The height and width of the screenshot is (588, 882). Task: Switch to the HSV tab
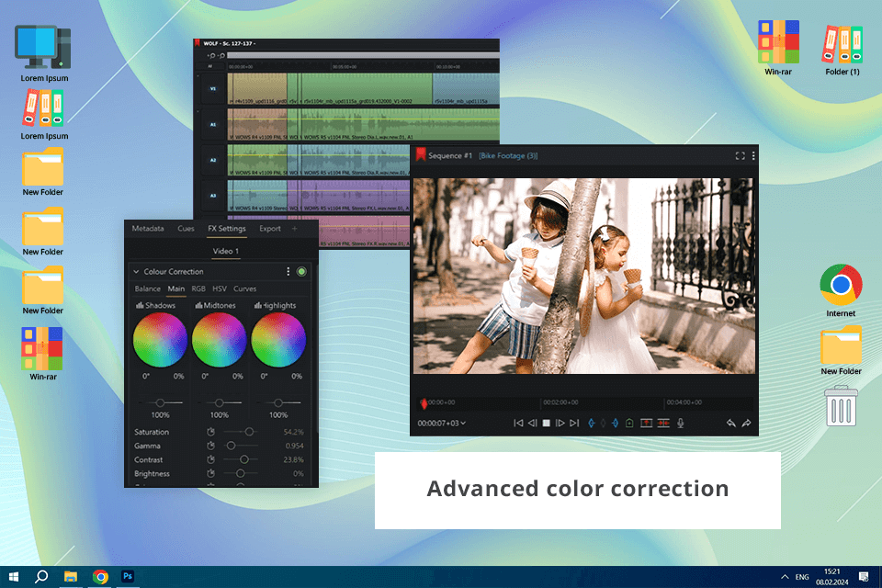pyautogui.click(x=220, y=288)
